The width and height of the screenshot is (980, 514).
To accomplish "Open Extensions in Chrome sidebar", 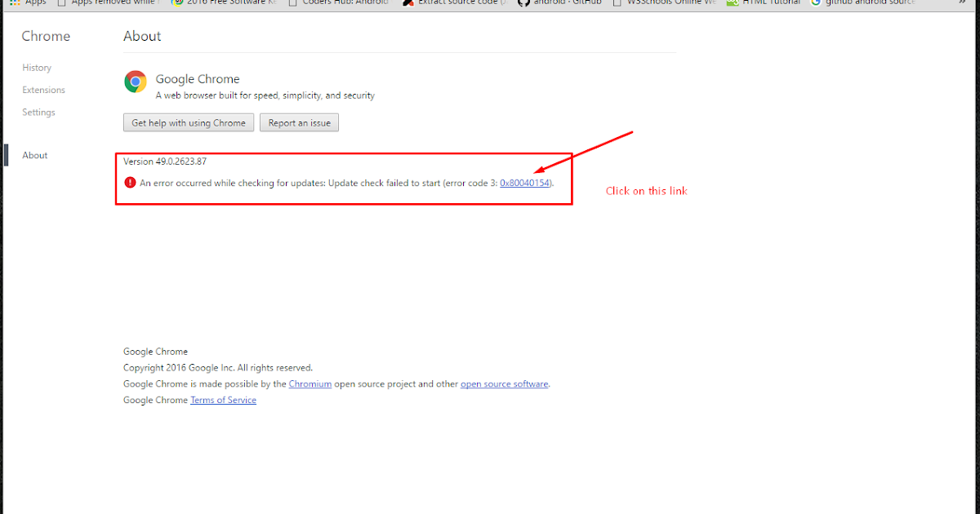I will [x=43, y=90].
